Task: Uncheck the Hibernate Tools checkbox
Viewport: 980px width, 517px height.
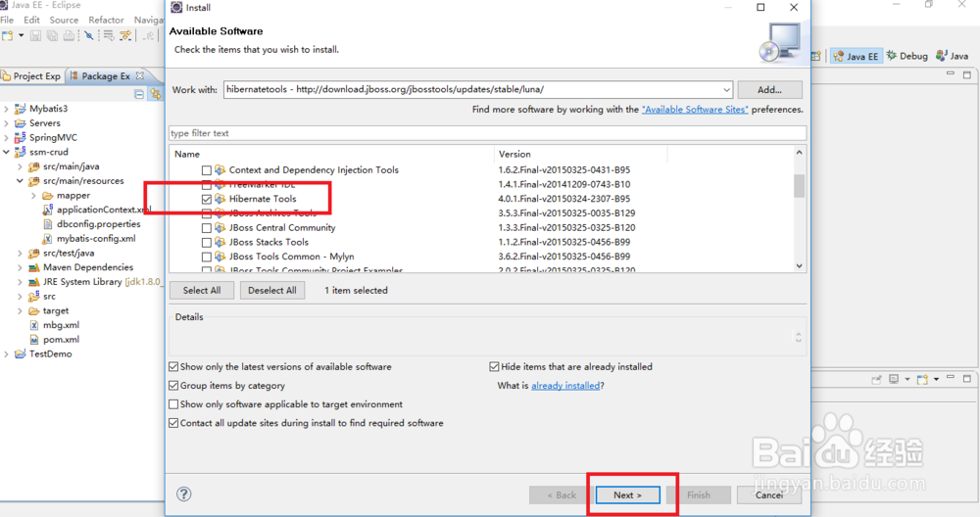Action: tap(206, 199)
